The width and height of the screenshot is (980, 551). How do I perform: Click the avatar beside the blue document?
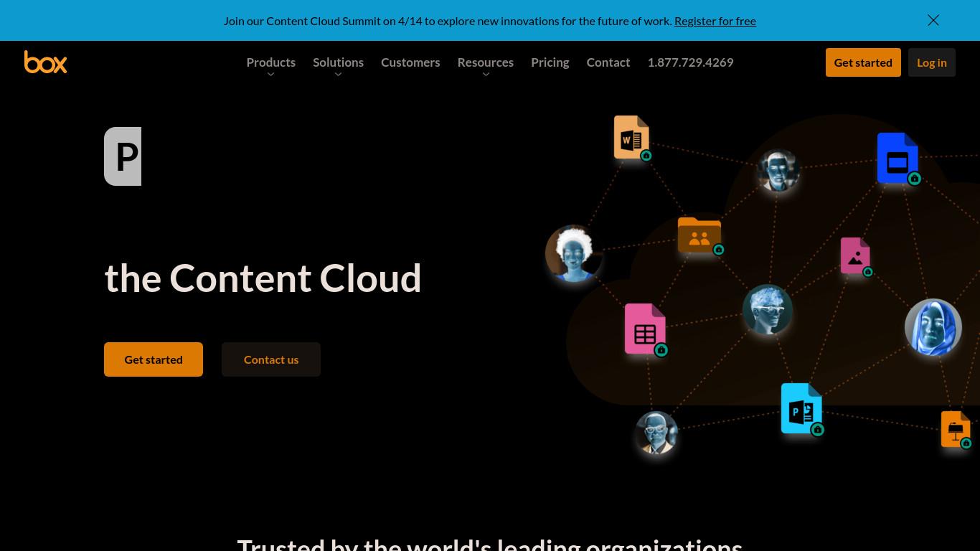(778, 171)
